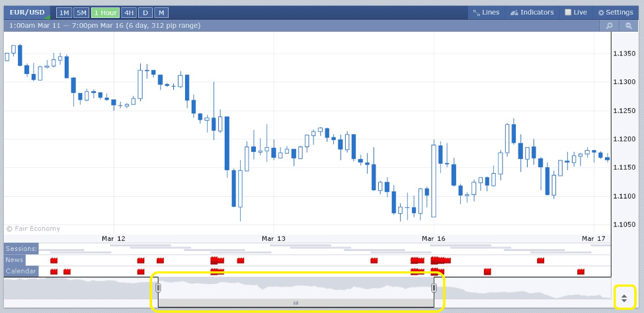This screenshot has width=644, height=313.
Task: Click the 1.1050 price axis label
Action: tap(624, 225)
